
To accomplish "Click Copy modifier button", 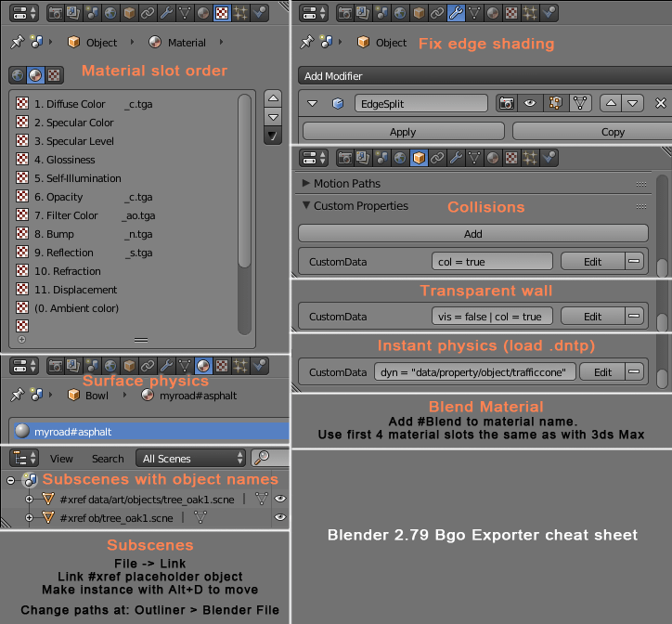I will point(592,132).
